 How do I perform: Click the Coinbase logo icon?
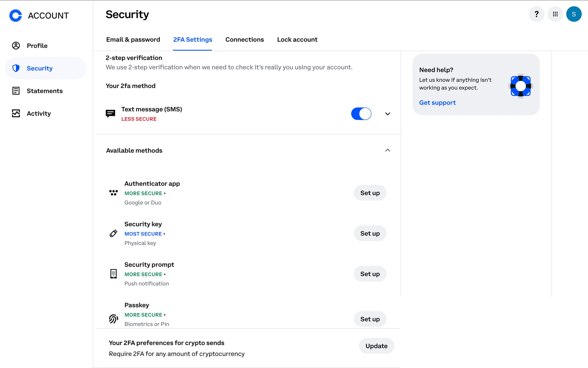point(16,15)
